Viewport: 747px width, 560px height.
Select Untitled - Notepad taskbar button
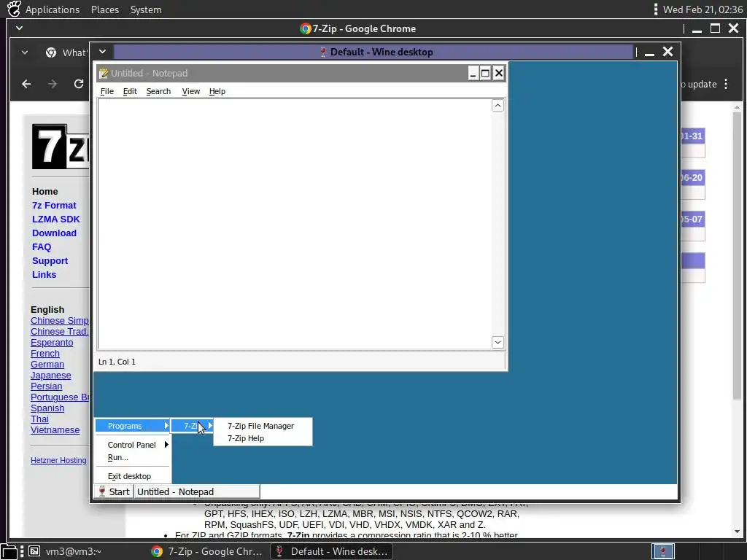tap(197, 491)
